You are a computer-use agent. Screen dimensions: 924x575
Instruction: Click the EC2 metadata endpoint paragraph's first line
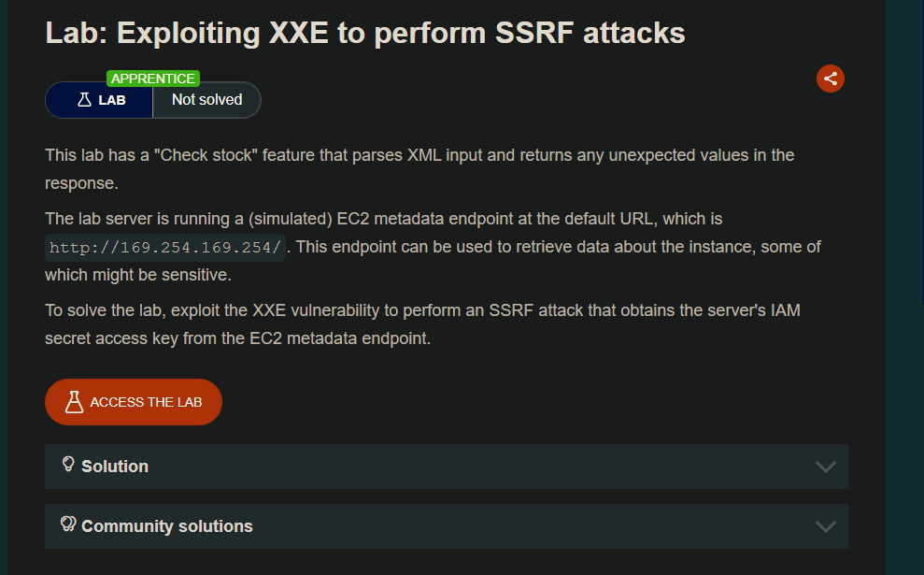(383, 219)
